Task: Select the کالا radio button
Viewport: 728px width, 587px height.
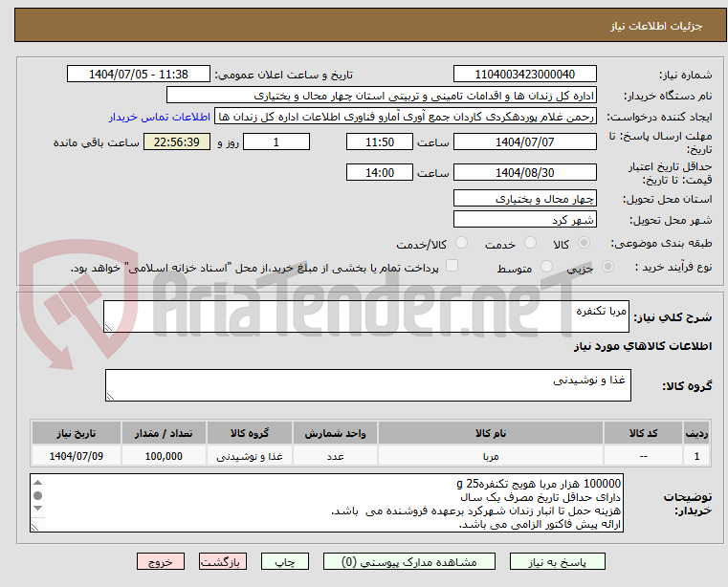Action: (x=585, y=243)
